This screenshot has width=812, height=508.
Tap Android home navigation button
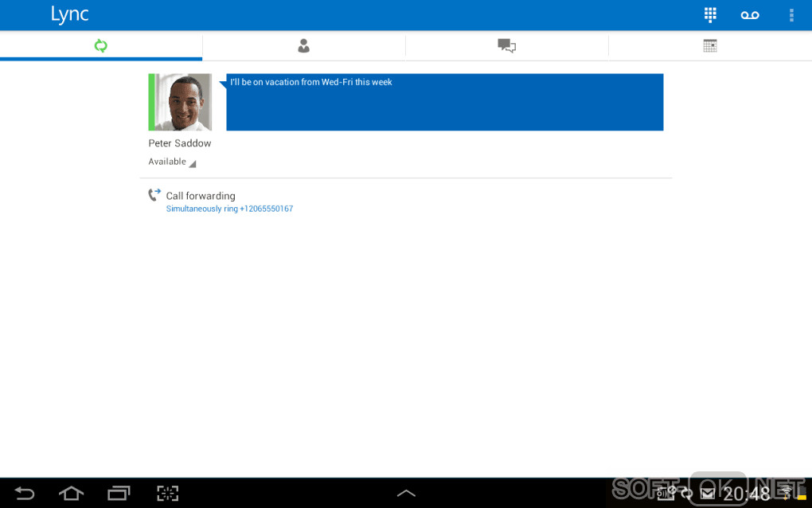click(72, 494)
